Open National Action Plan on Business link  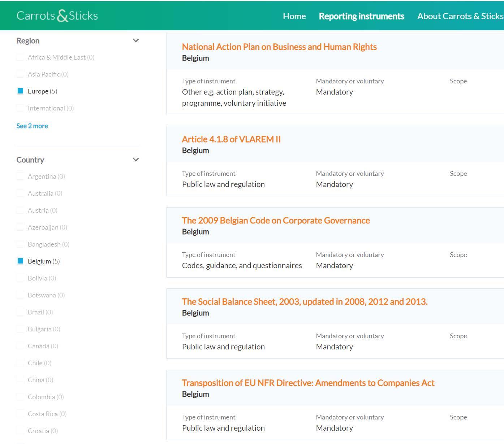279,47
